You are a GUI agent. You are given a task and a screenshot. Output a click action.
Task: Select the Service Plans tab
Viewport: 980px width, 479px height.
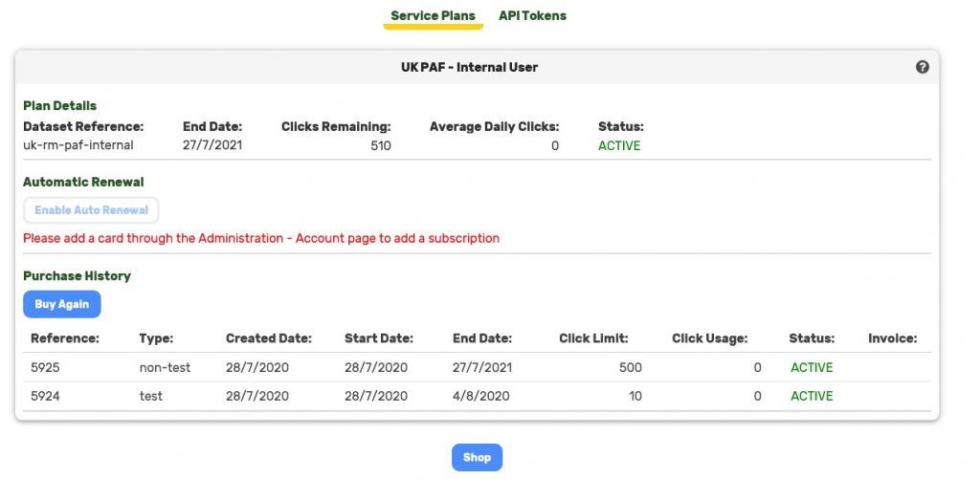pyautogui.click(x=433, y=16)
